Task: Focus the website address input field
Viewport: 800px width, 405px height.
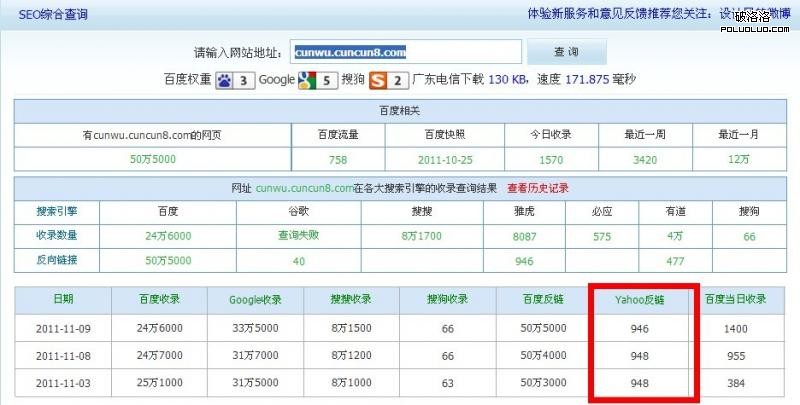Action: point(406,52)
